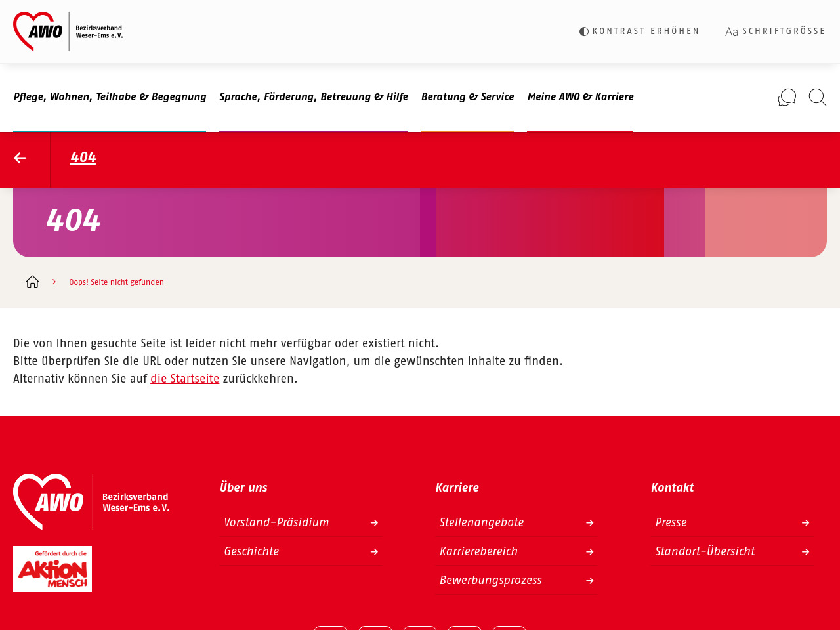The width and height of the screenshot is (840, 630).
Task: Expand Sprache, Förderung, Betreuung & Hilfe menu
Action: point(314,97)
